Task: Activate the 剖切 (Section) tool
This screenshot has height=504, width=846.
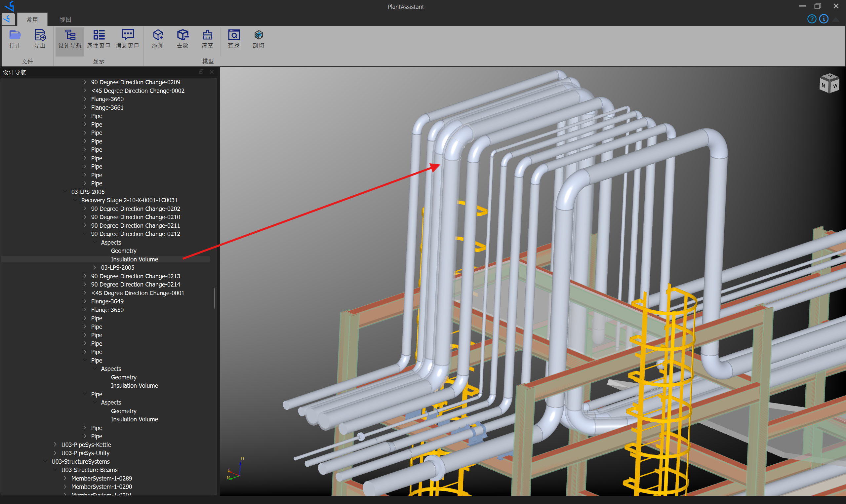Action: point(258,39)
